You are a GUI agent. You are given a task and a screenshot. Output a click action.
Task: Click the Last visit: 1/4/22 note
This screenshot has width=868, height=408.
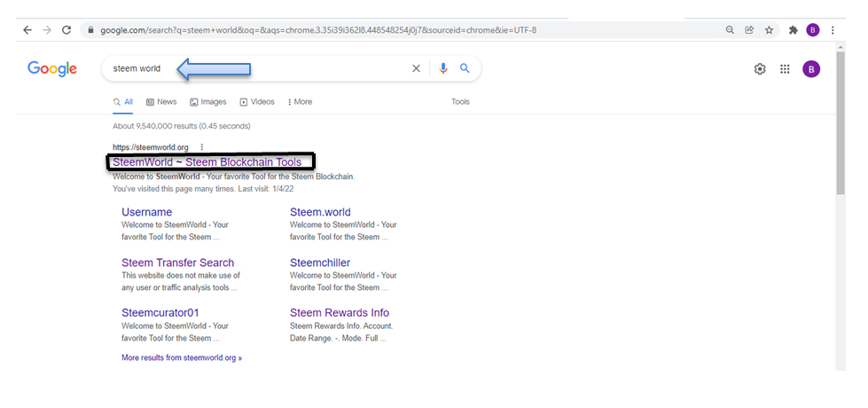[267, 189]
